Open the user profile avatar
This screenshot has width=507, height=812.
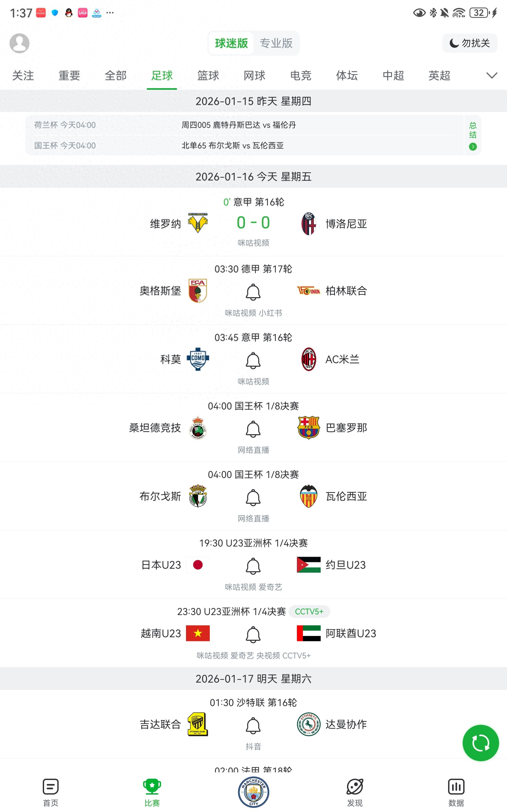pos(19,43)
